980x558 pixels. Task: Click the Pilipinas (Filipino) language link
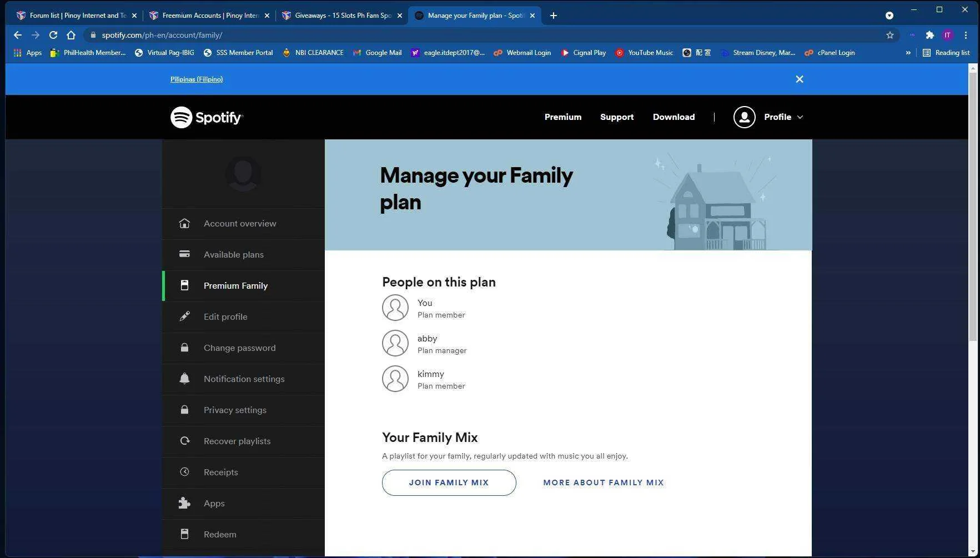click(197, 79)
